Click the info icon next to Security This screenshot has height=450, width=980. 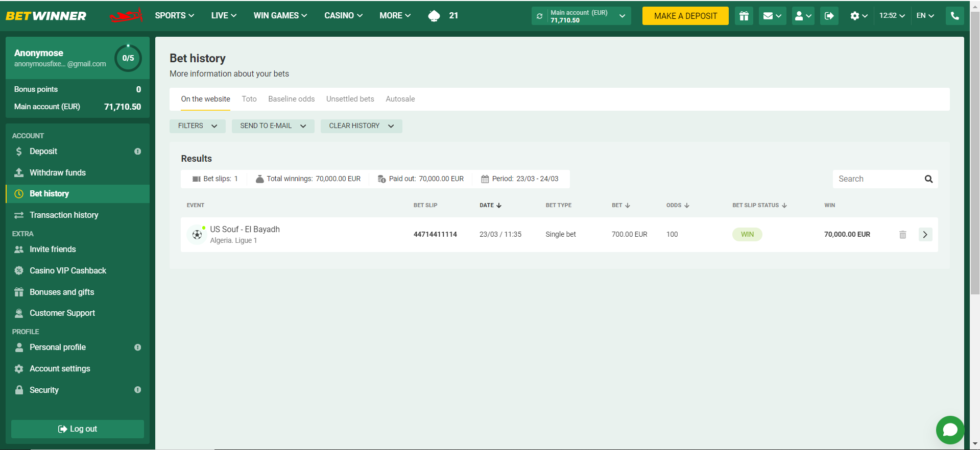point(137,390)
